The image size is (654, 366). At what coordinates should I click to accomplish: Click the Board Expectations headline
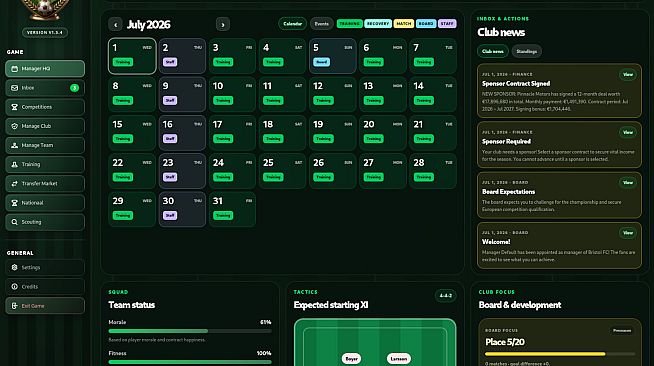pos(508,192)
